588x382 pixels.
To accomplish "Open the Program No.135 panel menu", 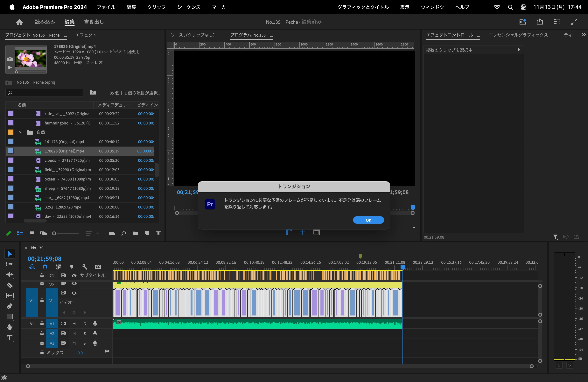I will click(x=271, y=35).
